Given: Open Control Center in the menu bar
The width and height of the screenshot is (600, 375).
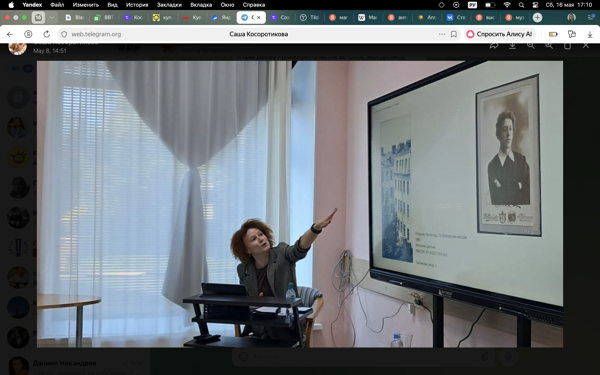Looking at the screenshot, I should (x=535, y=5).
